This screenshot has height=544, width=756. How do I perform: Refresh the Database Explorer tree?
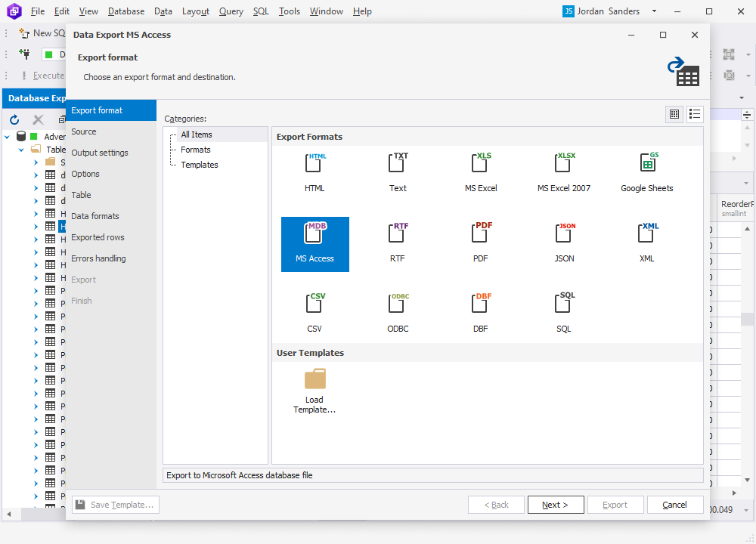(14, 119)
